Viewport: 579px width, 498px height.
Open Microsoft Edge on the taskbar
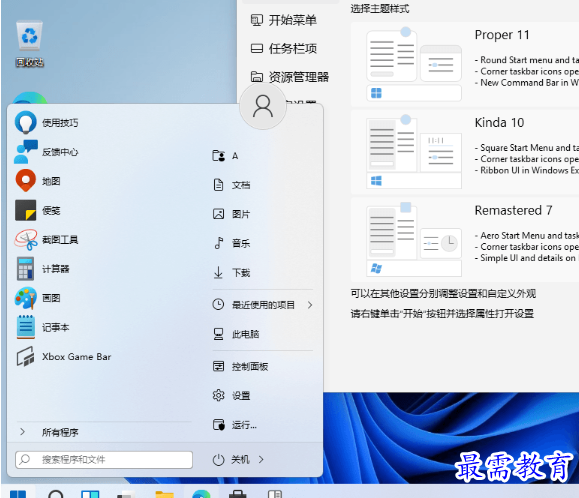pos(201,494)
